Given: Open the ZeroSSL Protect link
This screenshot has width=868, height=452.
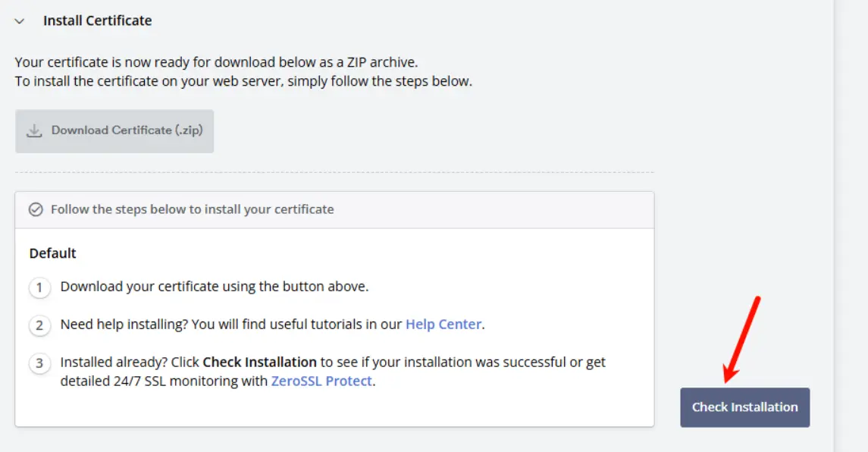Looking at the screenshot, I should pos(321,381).
